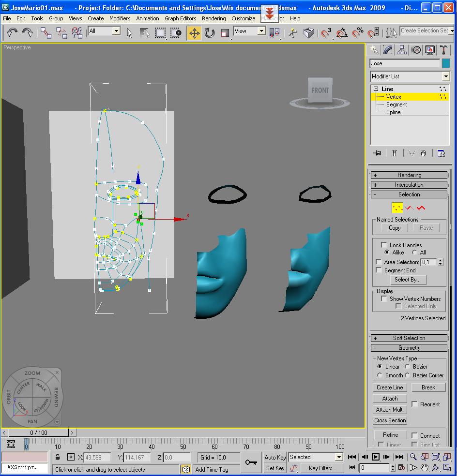
Task: Click Use Pivot Point Center icon
Action: 274,33
